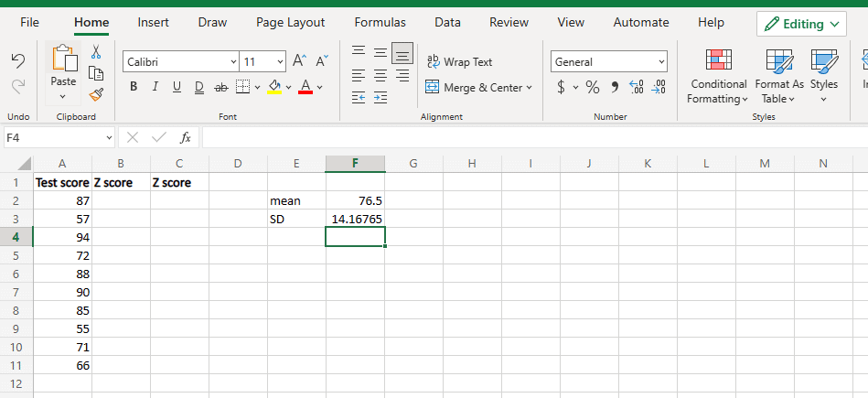
Task: Expand the Paste options arrow
Action: (x=62, y=97)
